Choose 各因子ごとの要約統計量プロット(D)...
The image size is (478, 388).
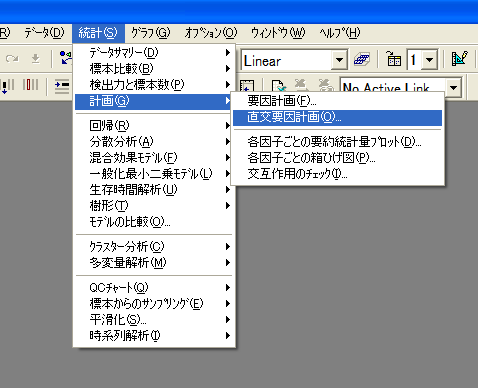click(337, 142)
